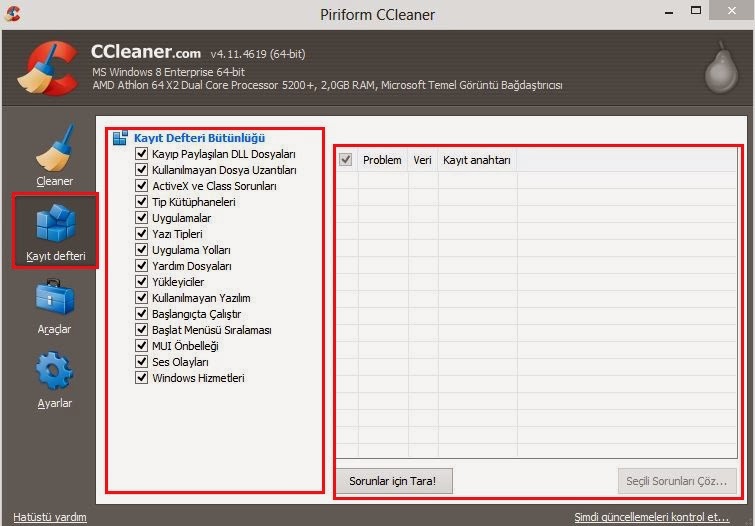
Task: Sort results by Veri column
Action: click(x=423, y=160)
